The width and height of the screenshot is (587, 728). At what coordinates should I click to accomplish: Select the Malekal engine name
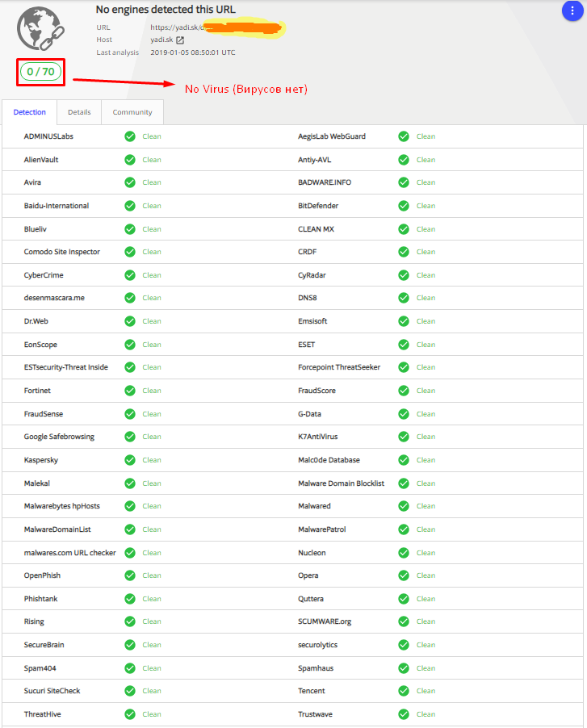[x=36, y=483]
